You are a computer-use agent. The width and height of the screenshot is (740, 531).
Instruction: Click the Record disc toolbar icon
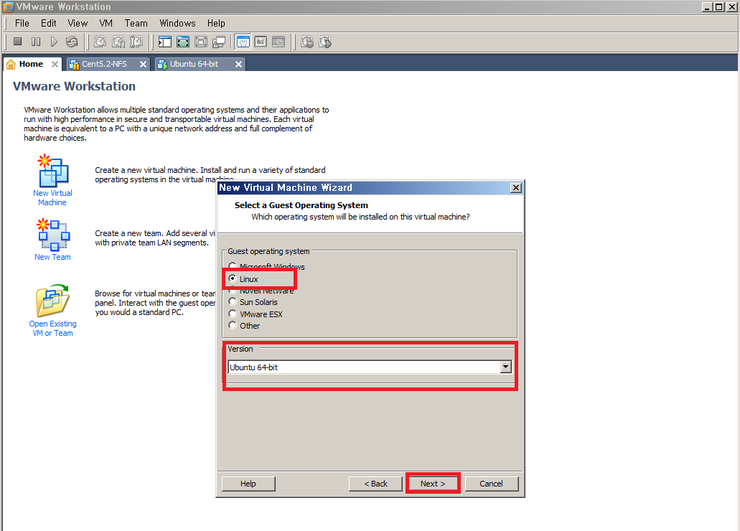click(307, 42)
